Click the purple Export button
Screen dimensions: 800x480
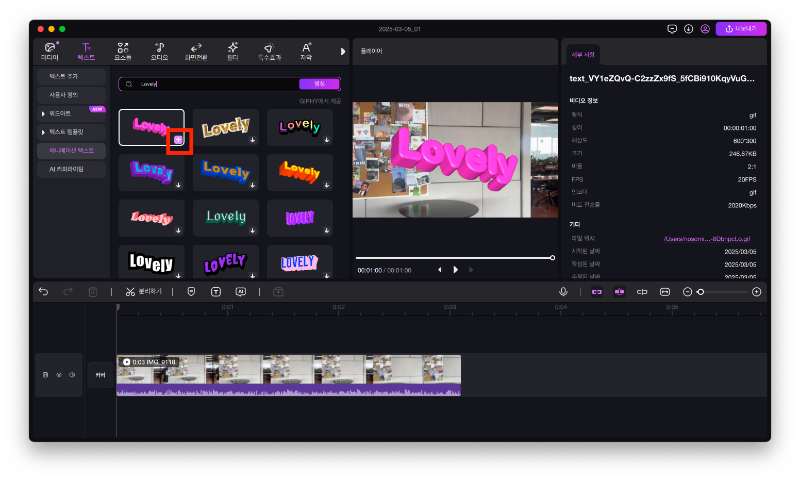(x=741, y=29)
